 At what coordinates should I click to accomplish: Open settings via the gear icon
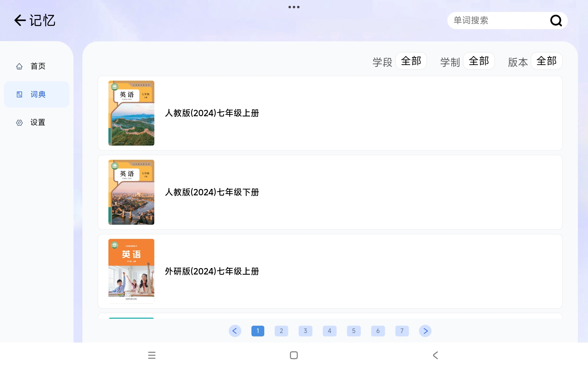[x=19, y=123]
